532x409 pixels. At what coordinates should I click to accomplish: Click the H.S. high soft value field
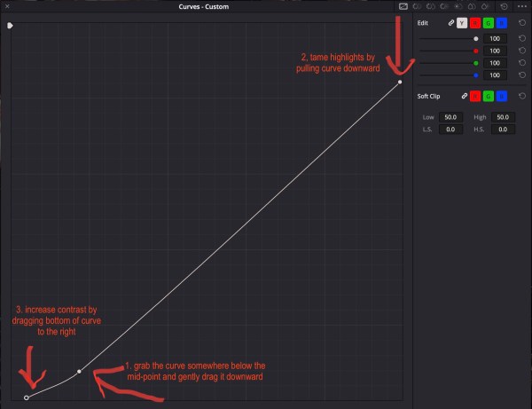(501, 130)
